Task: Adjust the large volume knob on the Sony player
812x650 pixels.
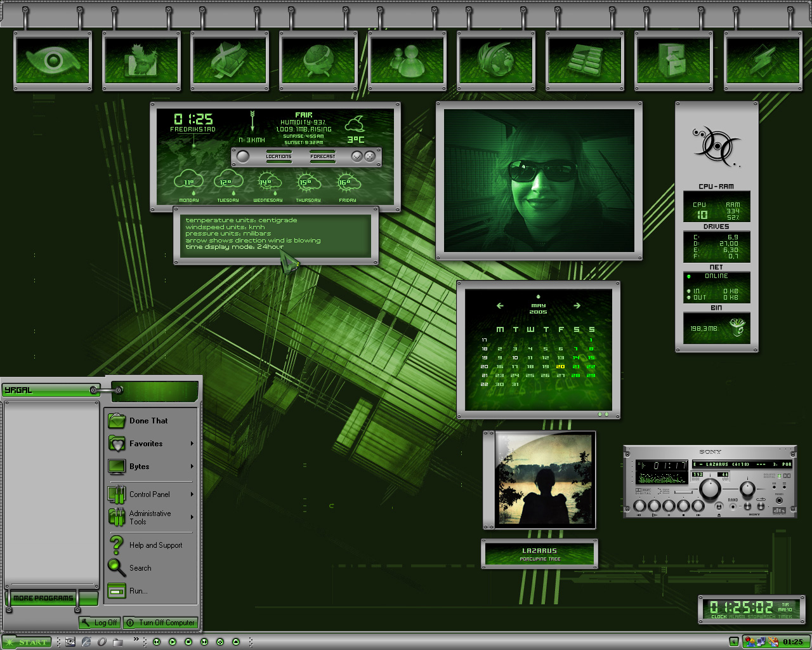Action: click(x=709, y=489)
